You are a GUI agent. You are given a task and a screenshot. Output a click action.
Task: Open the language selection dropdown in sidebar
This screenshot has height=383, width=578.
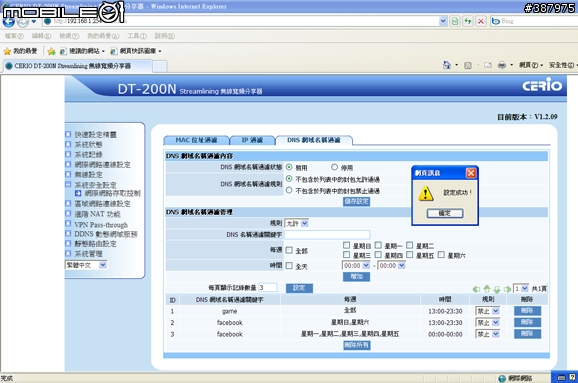click(x=86, y=265)
